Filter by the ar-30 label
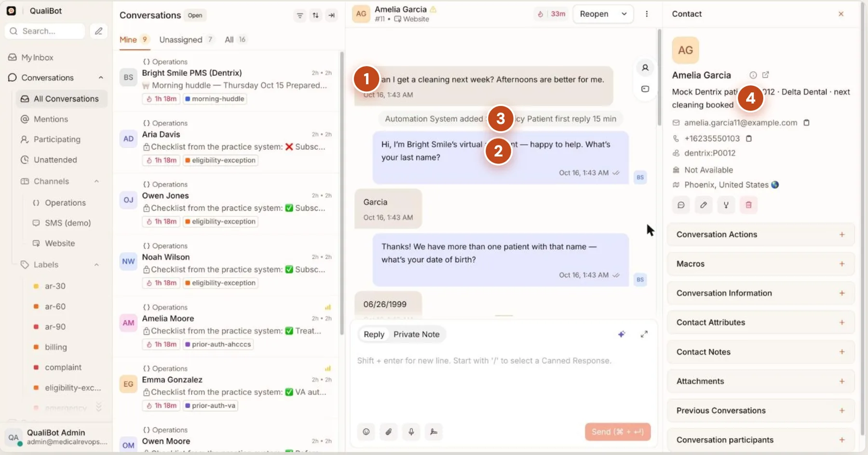Screen dimensions: 868x455 tap(55, 286)
